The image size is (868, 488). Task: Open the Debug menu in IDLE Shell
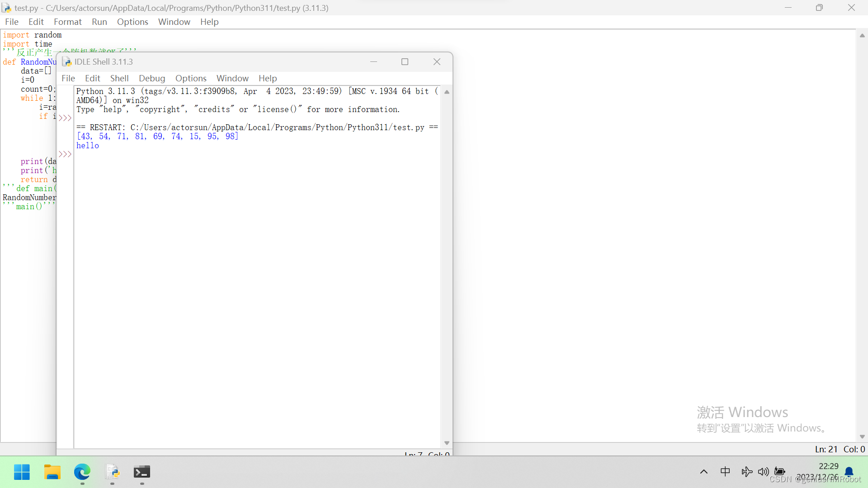tap(152, 78)
